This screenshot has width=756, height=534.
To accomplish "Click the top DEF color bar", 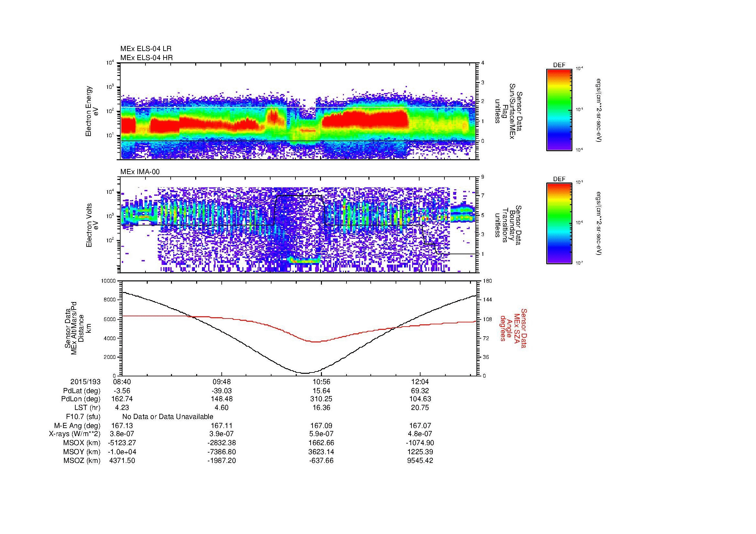I will click(559, 110).
